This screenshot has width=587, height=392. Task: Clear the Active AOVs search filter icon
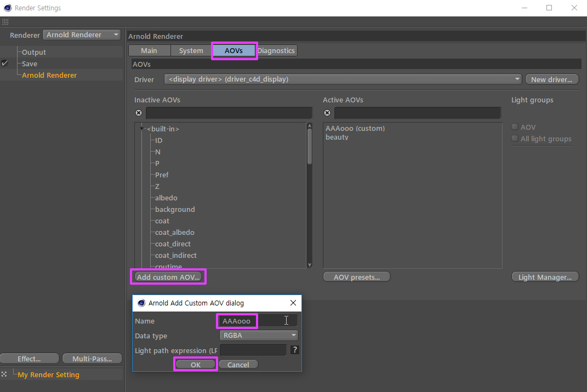tap(327, 113)
